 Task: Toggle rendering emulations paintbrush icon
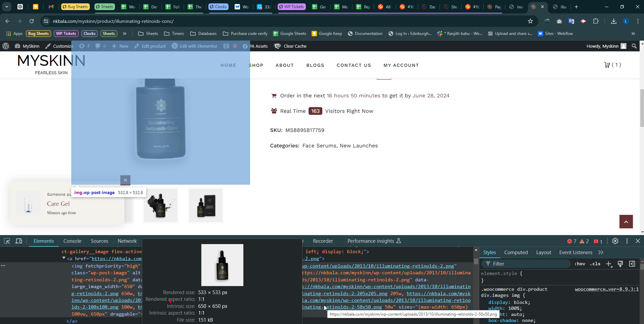pos(620,264)
